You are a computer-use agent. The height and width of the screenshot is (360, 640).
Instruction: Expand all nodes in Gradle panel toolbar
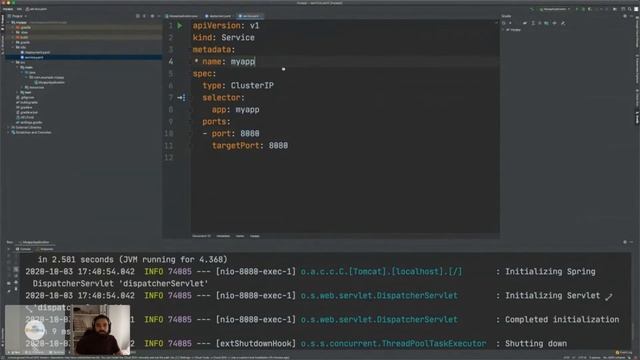pos(533,23)
